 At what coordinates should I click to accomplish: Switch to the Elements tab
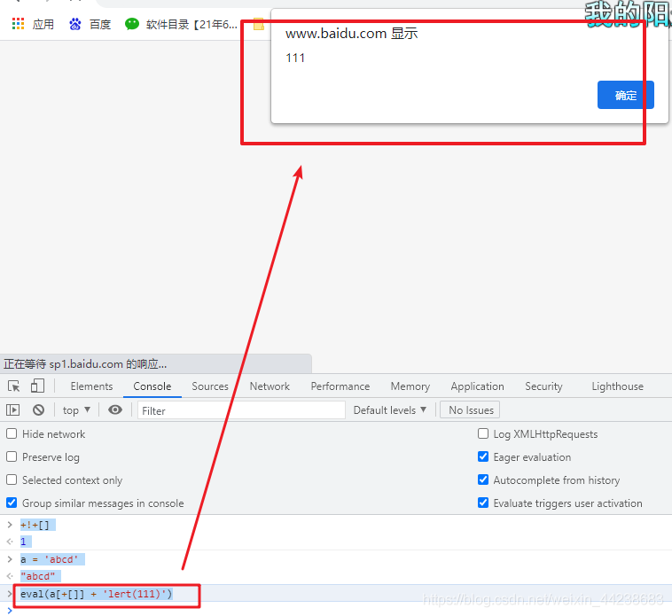tap(91, 386)
